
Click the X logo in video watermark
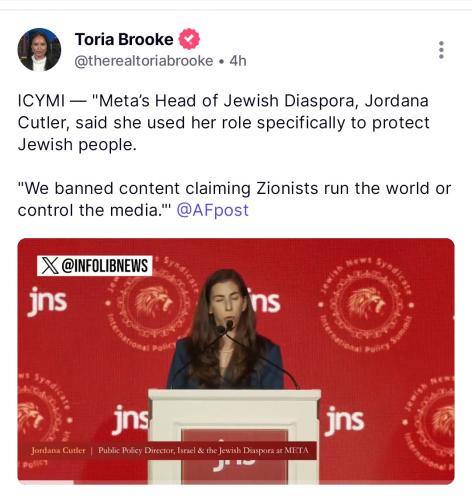pyautogui.click(x=50, y=266)
